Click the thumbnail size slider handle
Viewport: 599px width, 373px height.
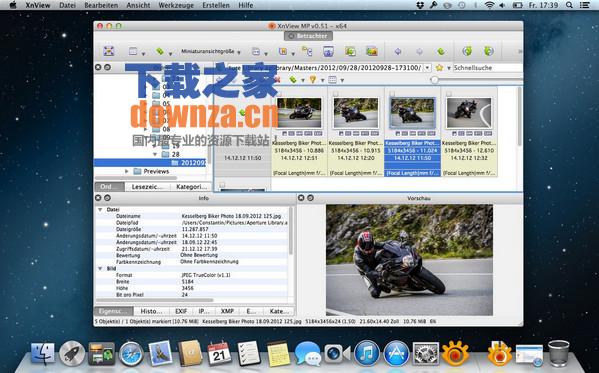point(434,80)
